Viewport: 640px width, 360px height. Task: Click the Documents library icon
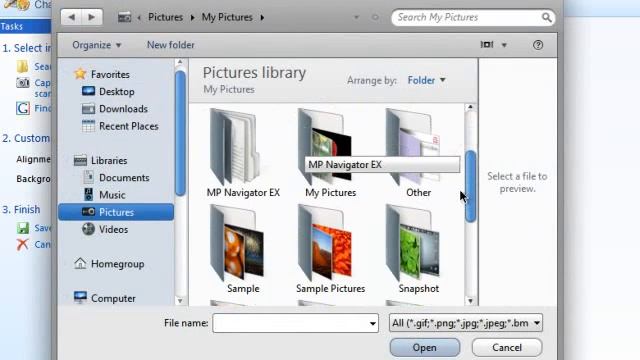point(88,177)
